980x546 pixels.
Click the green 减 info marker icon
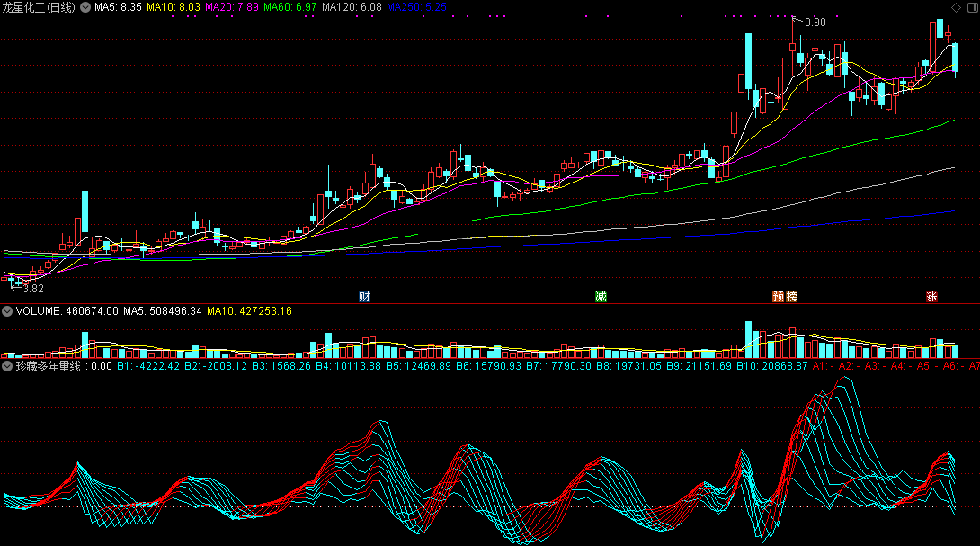pyautogui.click(x=601, y=297)
